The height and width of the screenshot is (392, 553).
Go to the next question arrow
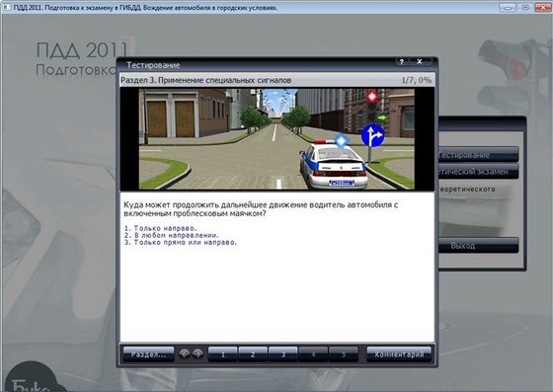[x=197, y=353]
